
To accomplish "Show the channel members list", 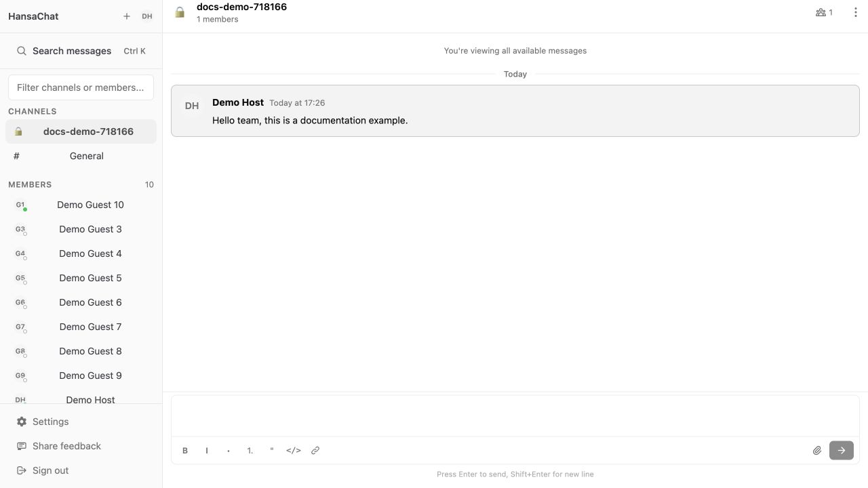I will click(824, 12).
